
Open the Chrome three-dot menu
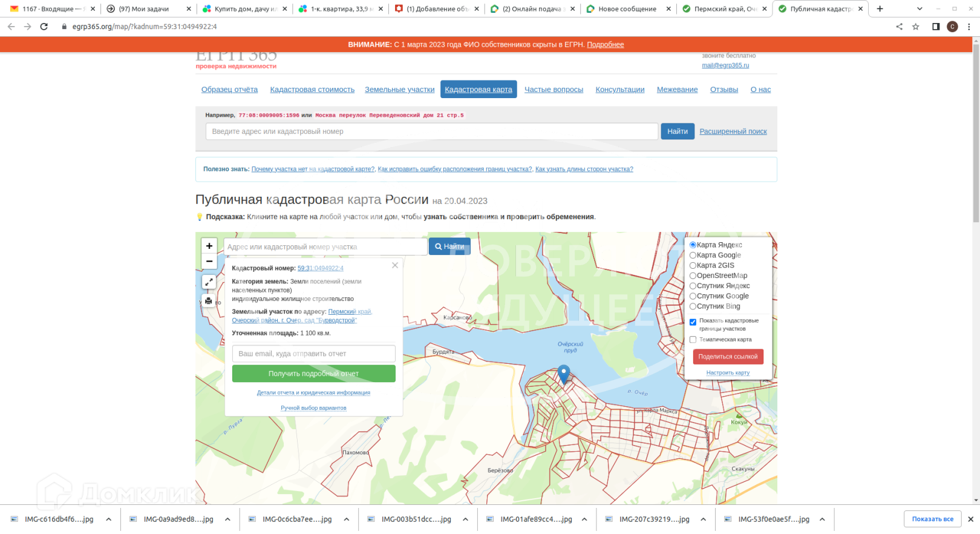click(x=969, y=27)
